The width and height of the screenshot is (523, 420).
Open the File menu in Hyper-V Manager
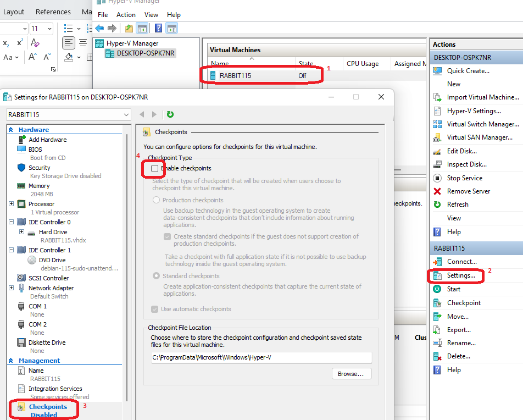103,15
